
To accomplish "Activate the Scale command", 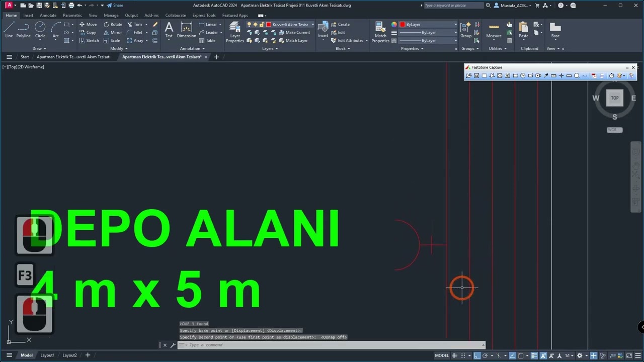I will (x=112, y=40).
